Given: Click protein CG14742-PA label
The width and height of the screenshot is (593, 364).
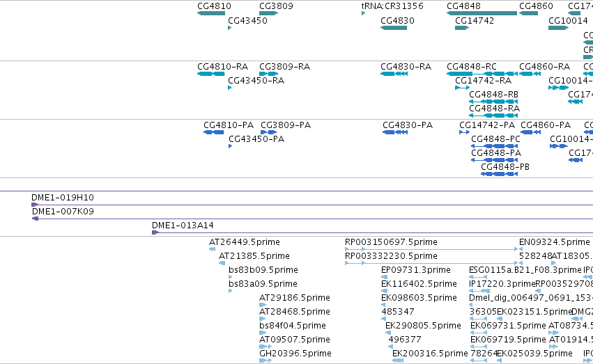Looking at the screenshot, I should [487, 125].
